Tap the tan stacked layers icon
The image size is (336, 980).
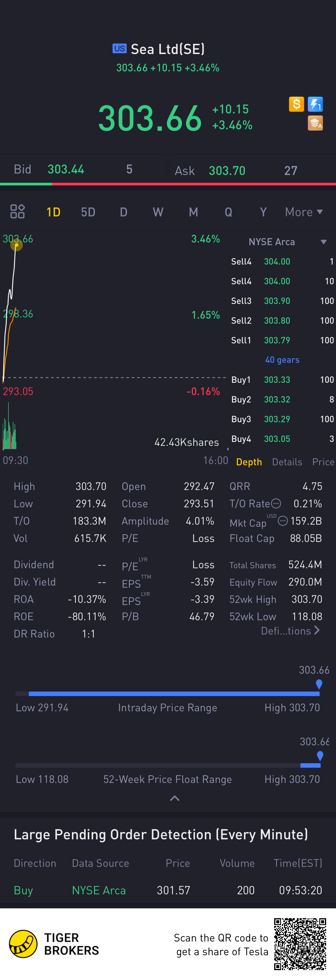click(315, 123)
